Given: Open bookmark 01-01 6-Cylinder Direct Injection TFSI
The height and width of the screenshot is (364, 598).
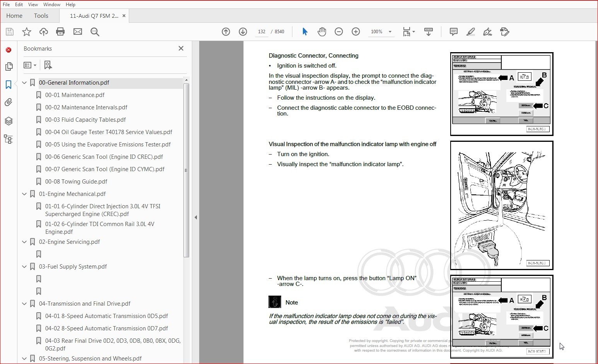Looking at the screenshot, I should coord(103,210).
